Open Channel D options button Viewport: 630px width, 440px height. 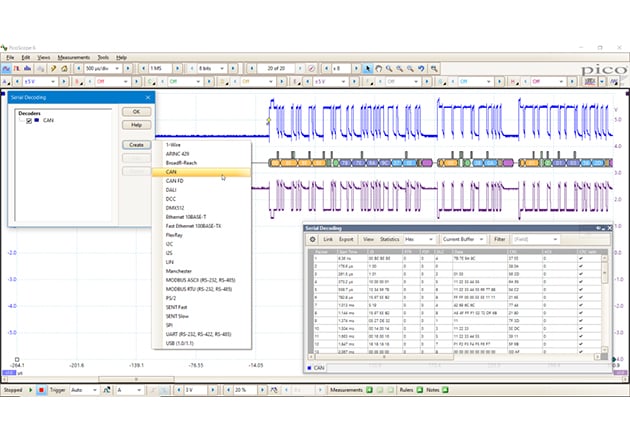click(224, 82)
